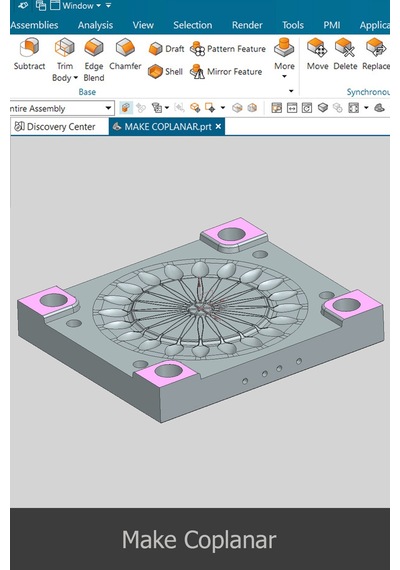Start the Draft command
The image size is (400, 570).
pyautogui.click(x=167, y=49)
